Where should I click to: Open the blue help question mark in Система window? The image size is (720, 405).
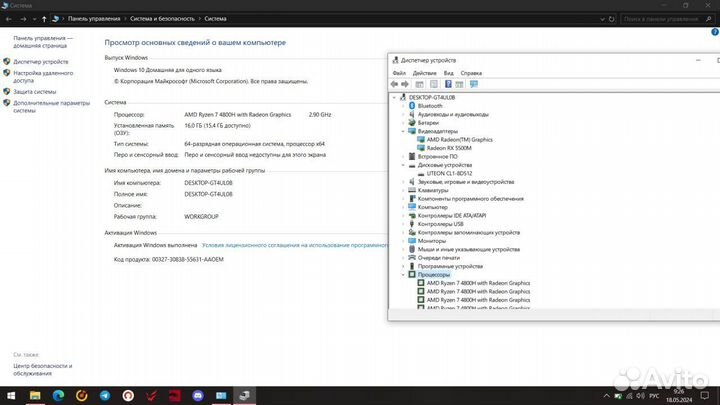tap(715, 32)
